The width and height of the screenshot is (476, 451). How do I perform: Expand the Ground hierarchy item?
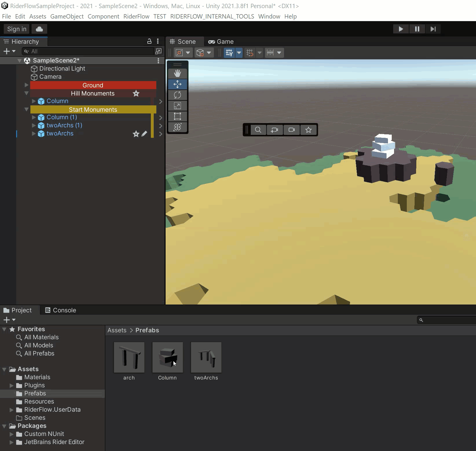[x=26, y=85]
